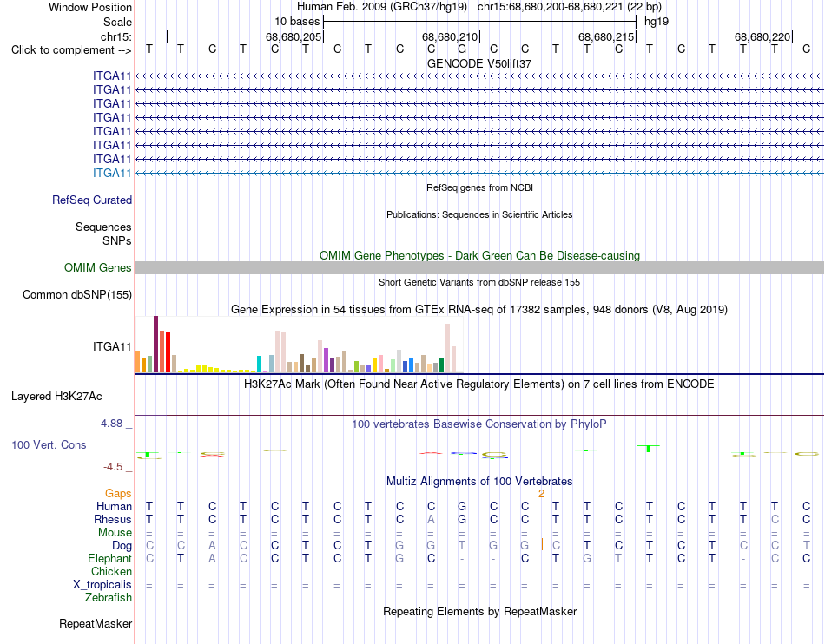825x644 pixels.
Task: Open the Layered H3K27Ac track label
Action: 56,397
